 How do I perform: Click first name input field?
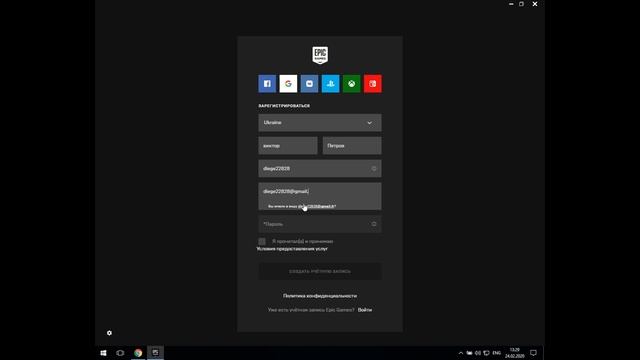click(x=288, y=146)
